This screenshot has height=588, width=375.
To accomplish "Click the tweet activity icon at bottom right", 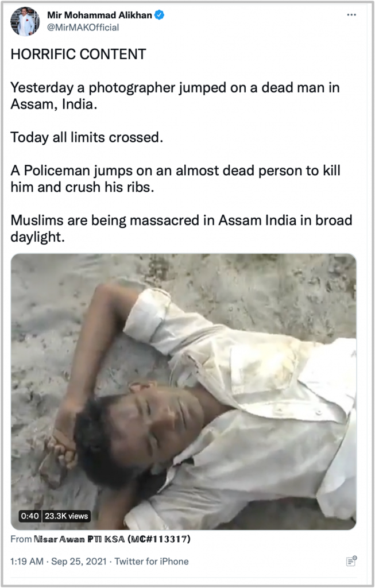I will tap(351, 561).
